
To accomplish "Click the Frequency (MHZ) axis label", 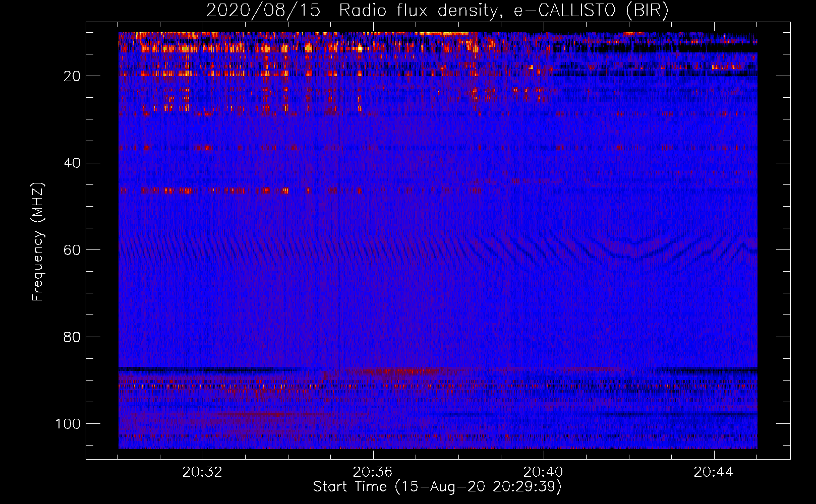I will [38, 242].
